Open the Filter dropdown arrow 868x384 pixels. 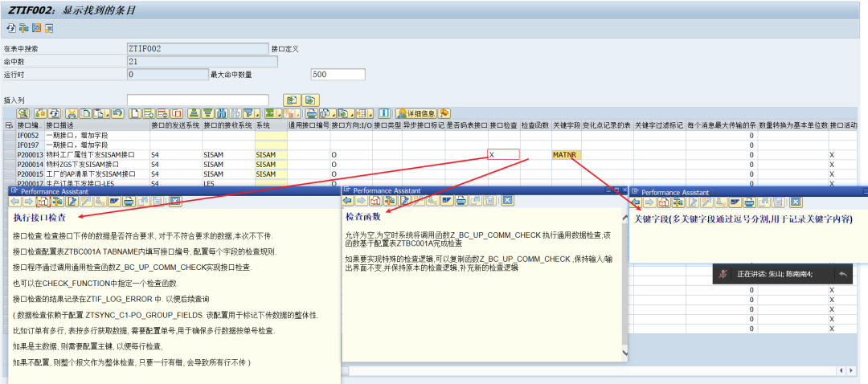click(x=257, y=113)
